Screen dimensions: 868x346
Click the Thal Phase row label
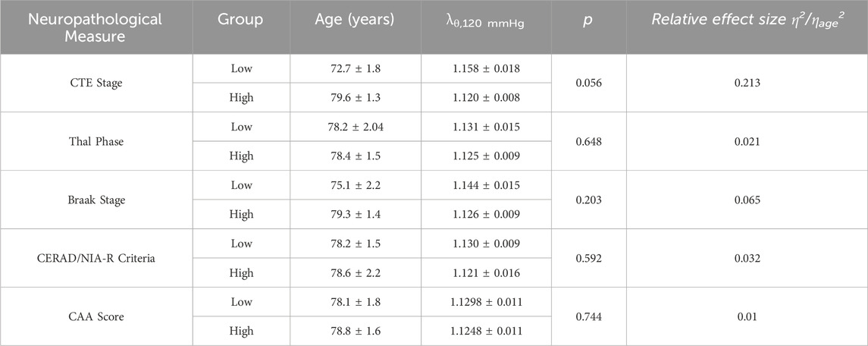pyautogui.click(x=97, y=142)
